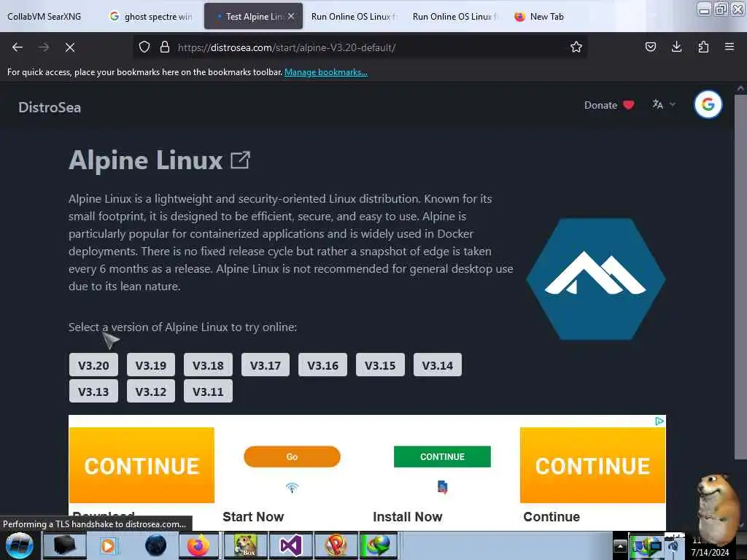Click the right orange CONTINUE ad banner
Viewport: 747px width, 560px height.
click(x=592, y=465)
